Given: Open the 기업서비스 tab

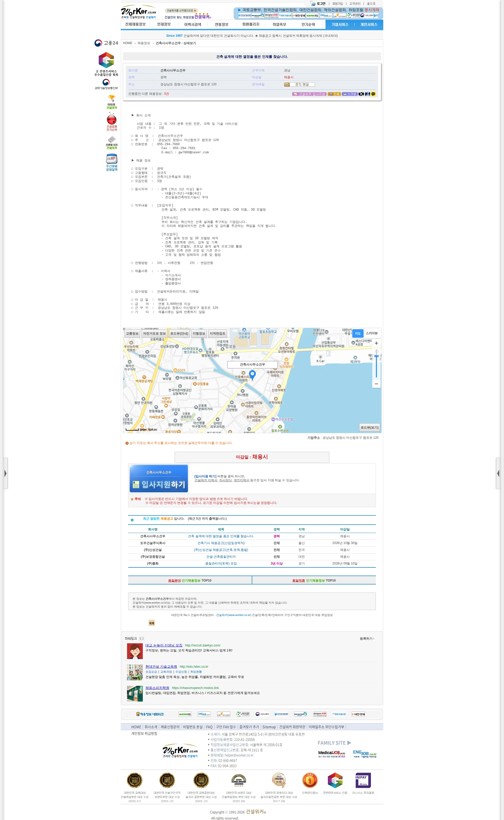Looking at the screenshot, I should [x=340, y=24].
